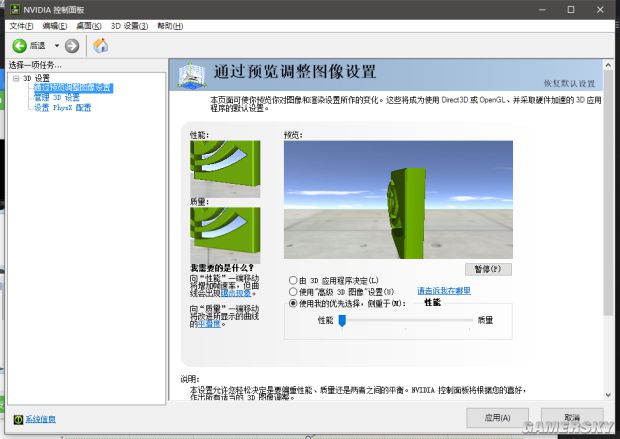Open the Back button history dropdown arrow
Viewport: 620px width, 439px height.
[x=57, y=46]
